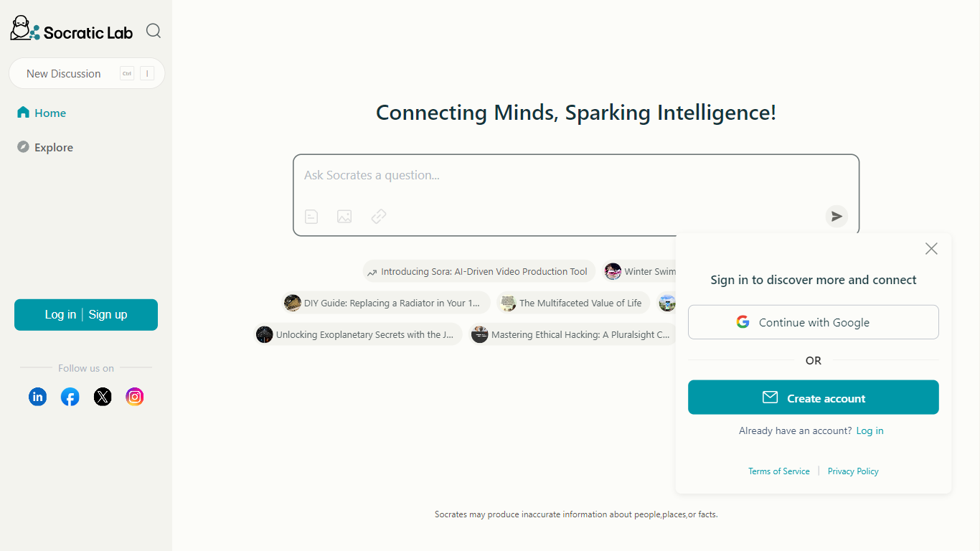980x551 pixels.
Task: Open the LinkedIn follow icon
Action: click(38, 396)
